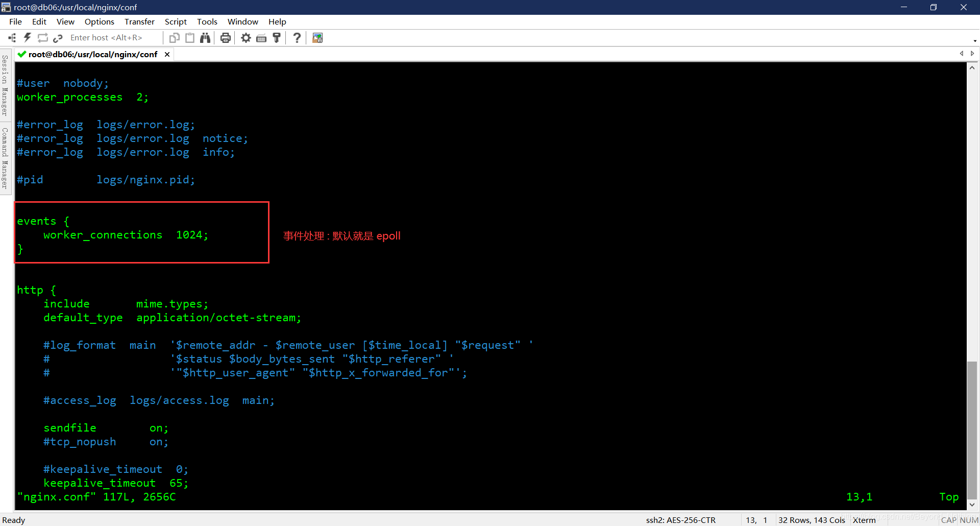980x526 pixels.
Task: Click the Print icon
Action: [226, 38]
